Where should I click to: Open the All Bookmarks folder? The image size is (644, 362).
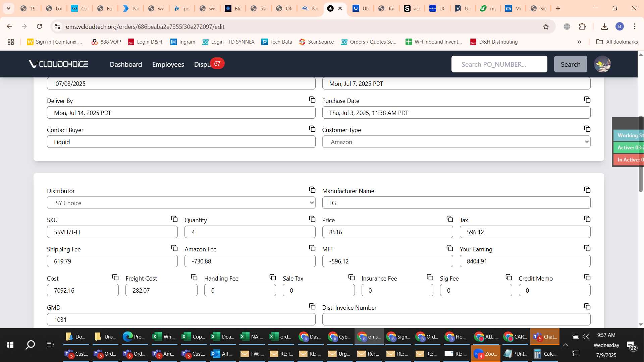[617, 42]
